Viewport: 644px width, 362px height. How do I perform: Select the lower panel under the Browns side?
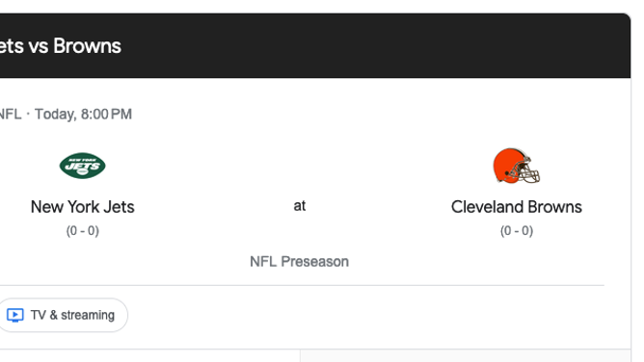(466, 356)
